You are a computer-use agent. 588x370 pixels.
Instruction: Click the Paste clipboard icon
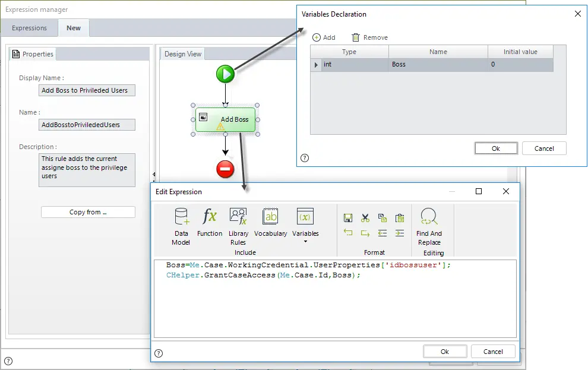click(x=400, y=218)
